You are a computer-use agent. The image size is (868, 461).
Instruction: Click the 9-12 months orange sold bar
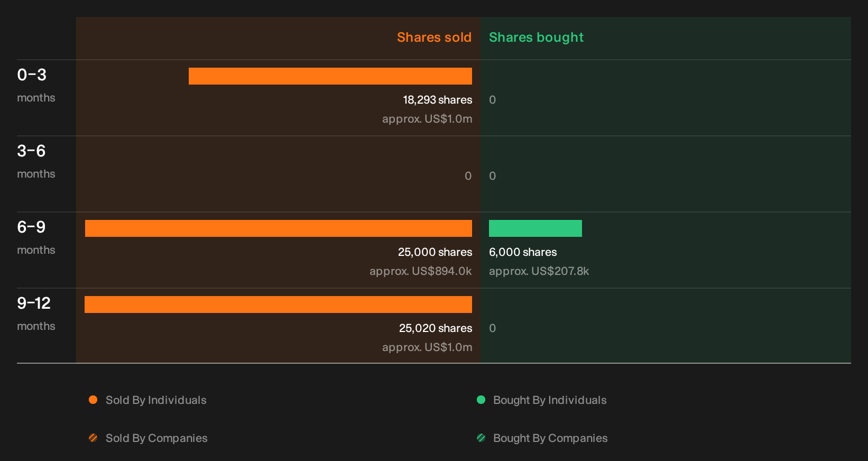pyautogui.click(x=278, y=305)
